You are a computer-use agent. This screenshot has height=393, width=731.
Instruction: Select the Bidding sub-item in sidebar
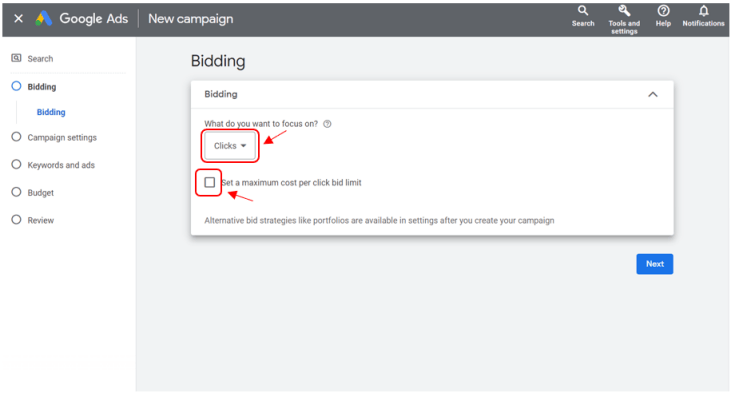(51, 112)
